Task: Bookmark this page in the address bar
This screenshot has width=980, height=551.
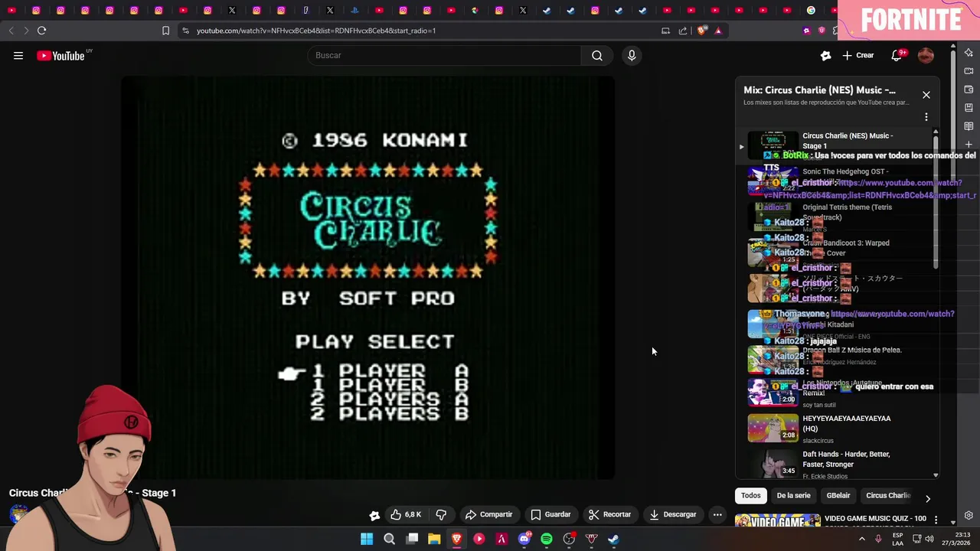Action: pos(165,31)
